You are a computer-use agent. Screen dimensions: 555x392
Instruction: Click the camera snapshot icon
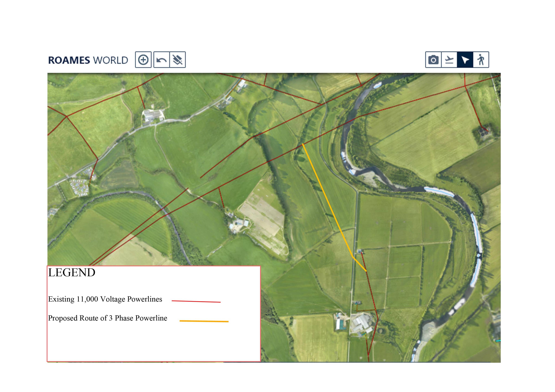pos(433,60)
